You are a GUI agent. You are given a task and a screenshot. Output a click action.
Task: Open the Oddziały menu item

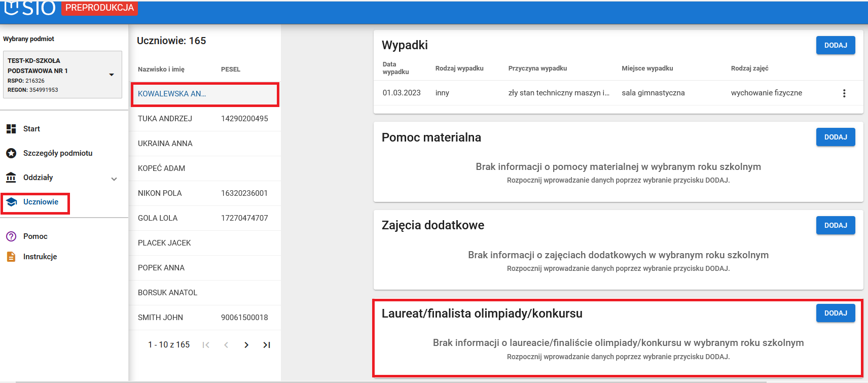click(38, 178)
